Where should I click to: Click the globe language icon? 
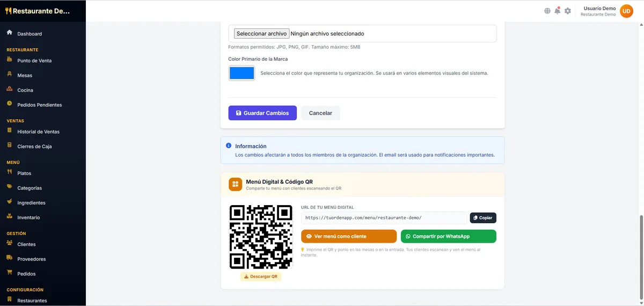[547, 11]
